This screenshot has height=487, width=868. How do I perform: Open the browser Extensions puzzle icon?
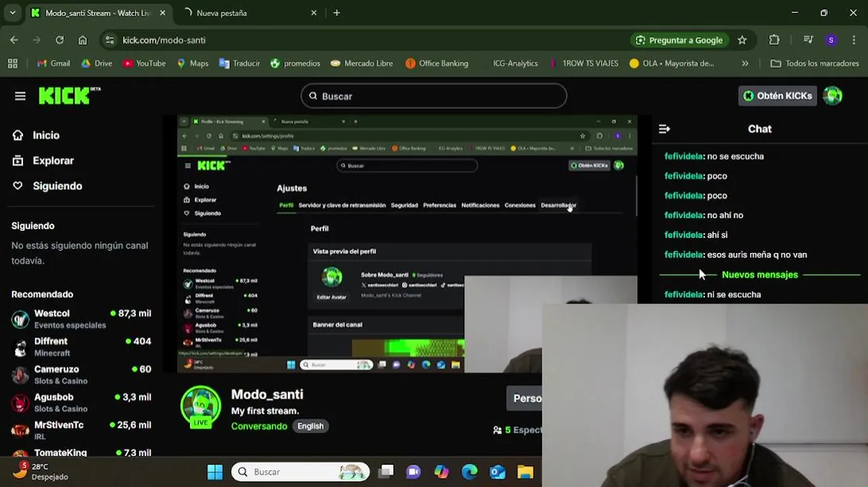(775, 40)
